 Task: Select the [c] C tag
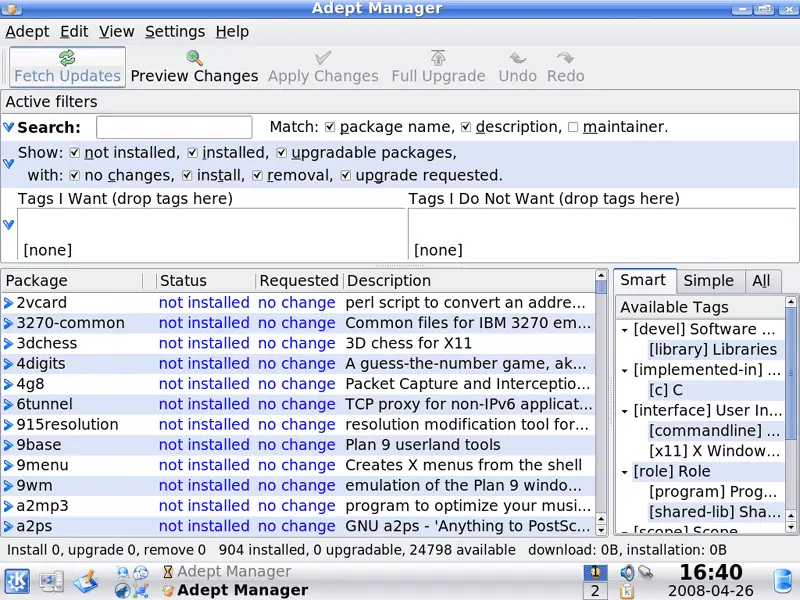pos(666,390)
